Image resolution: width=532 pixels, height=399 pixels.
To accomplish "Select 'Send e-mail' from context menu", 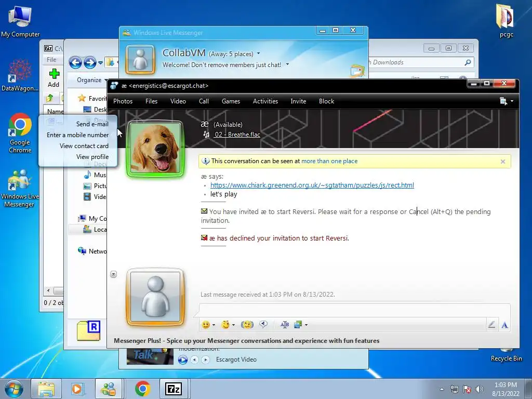I will (x=92, y=124).
